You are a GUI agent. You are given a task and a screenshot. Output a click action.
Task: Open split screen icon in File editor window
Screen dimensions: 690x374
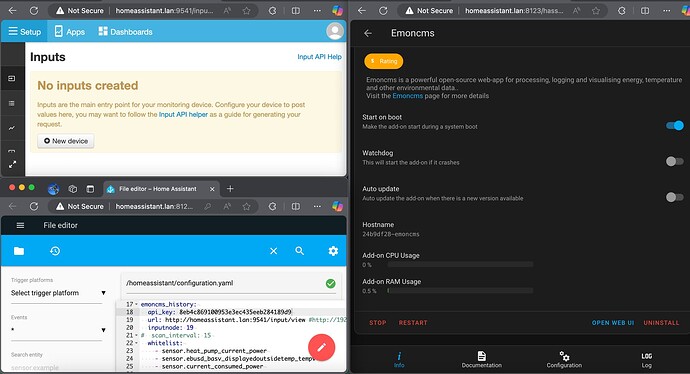[296, 206]
